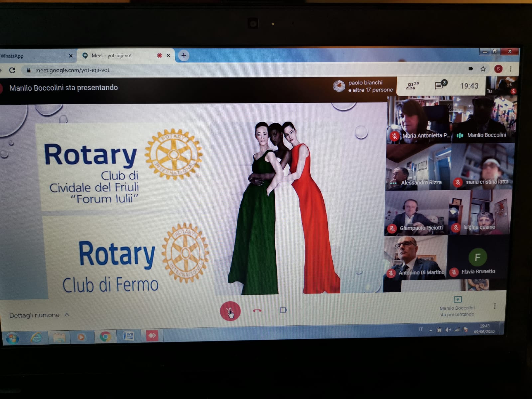
Task: Click the address bar meet.google.com URL
Action: (72, 70)
